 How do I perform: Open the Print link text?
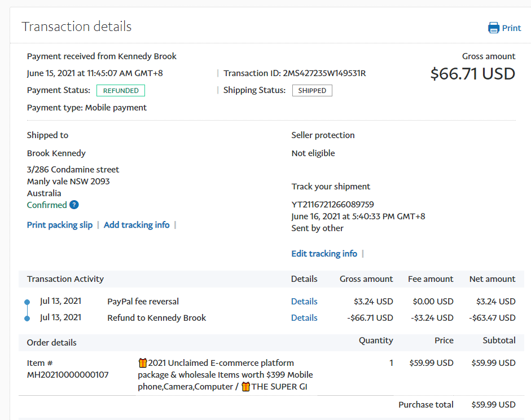[x=511, y=28]
